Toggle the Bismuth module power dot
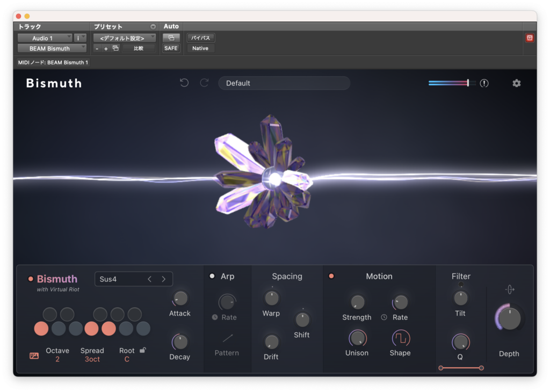 click(x=31, y=279)
